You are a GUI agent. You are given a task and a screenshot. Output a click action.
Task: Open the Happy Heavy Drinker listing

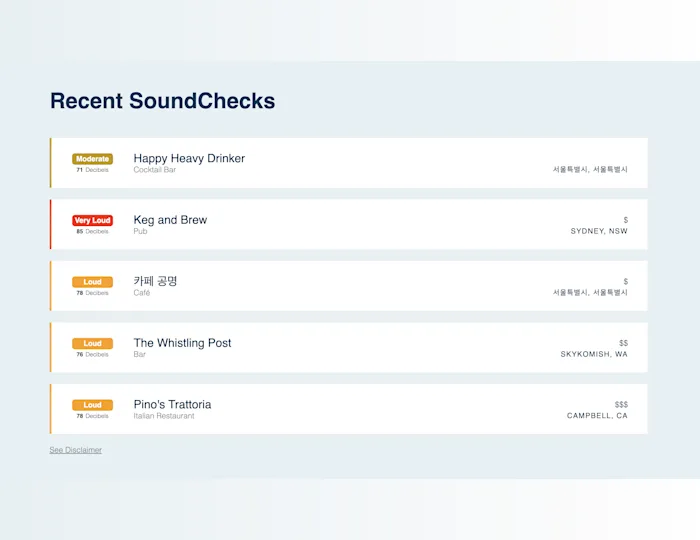tap(189, 158)
